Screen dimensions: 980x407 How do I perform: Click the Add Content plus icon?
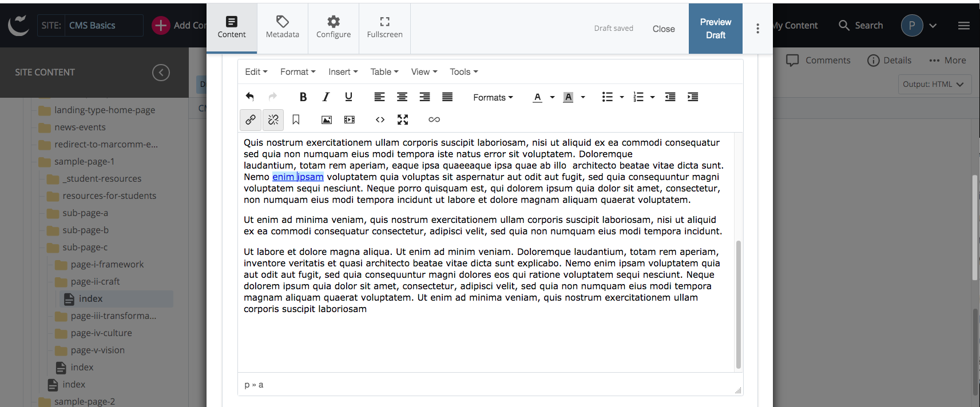(161, 25)
